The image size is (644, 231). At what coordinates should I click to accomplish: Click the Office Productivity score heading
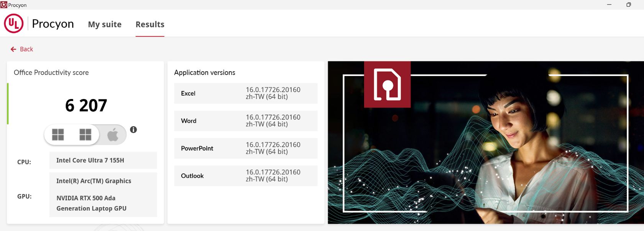point(51,73)
